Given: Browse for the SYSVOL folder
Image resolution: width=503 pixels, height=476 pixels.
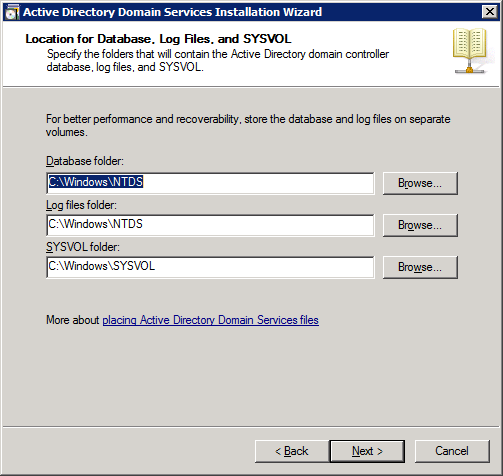Looking at the screenshot, I should pos(420,267).
